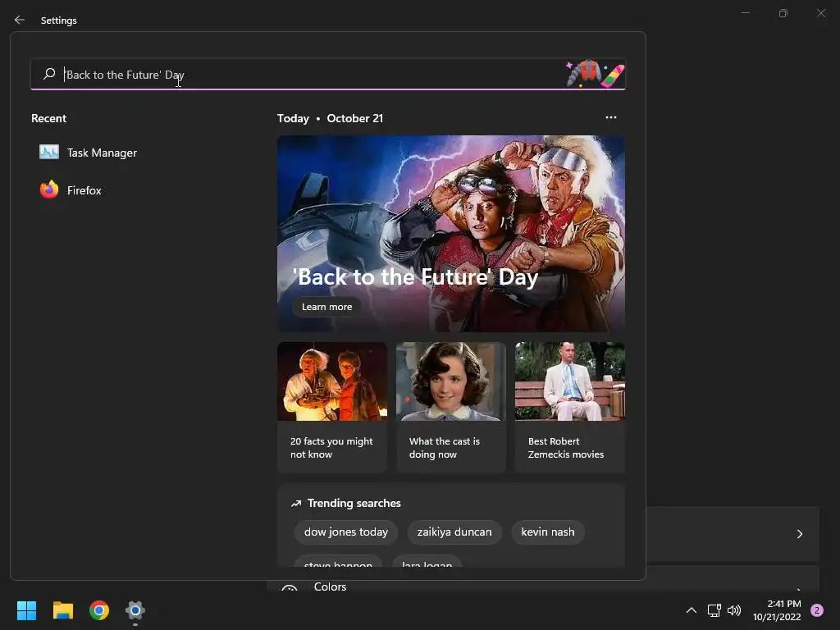Open 'What the cast is doing now' card
840x630 pixels.
[451, 407]
